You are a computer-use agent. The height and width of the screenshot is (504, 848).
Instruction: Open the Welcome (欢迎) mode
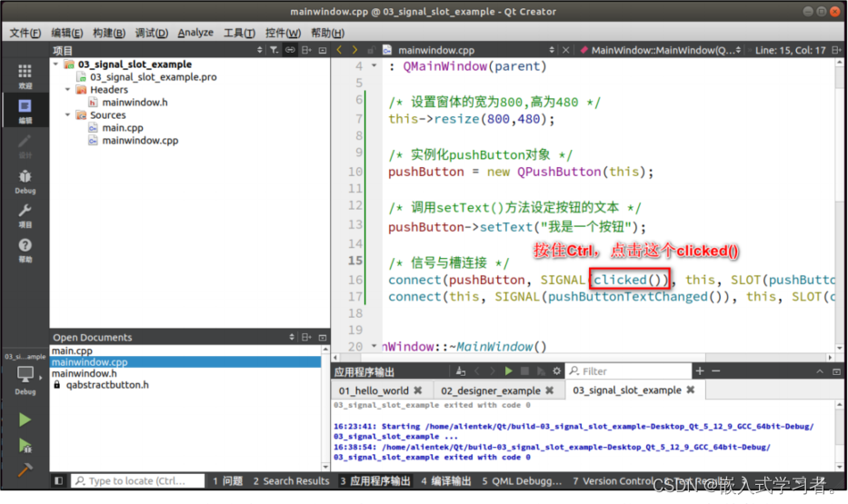point(25,76)
